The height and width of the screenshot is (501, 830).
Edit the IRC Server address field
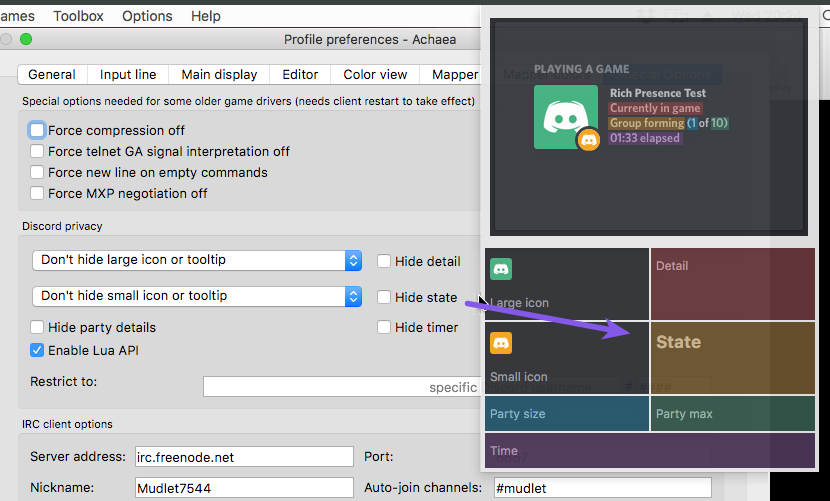244,457
